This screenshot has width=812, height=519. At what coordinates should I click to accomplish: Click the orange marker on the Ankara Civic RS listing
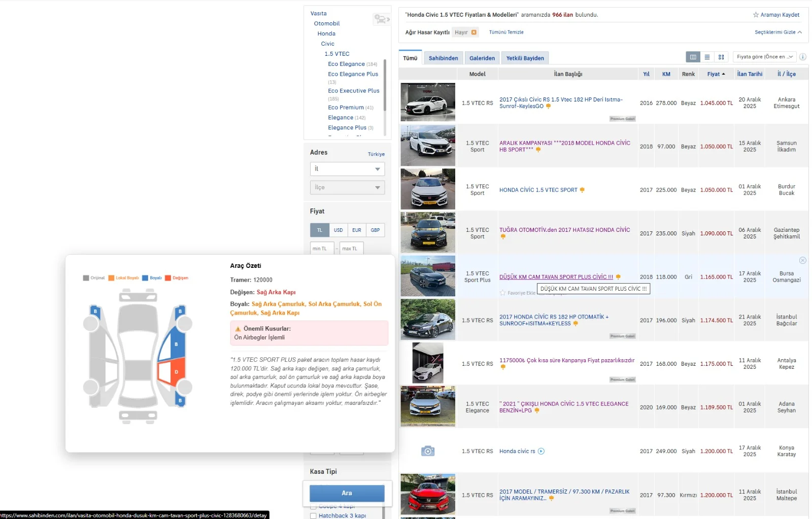548,107
